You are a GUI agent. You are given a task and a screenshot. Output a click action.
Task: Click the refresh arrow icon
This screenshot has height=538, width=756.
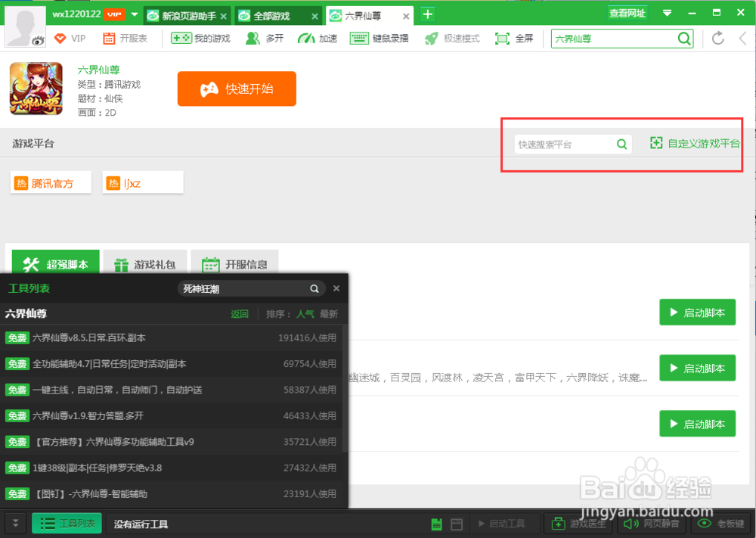pyautogui.click(x=718, y=38)
